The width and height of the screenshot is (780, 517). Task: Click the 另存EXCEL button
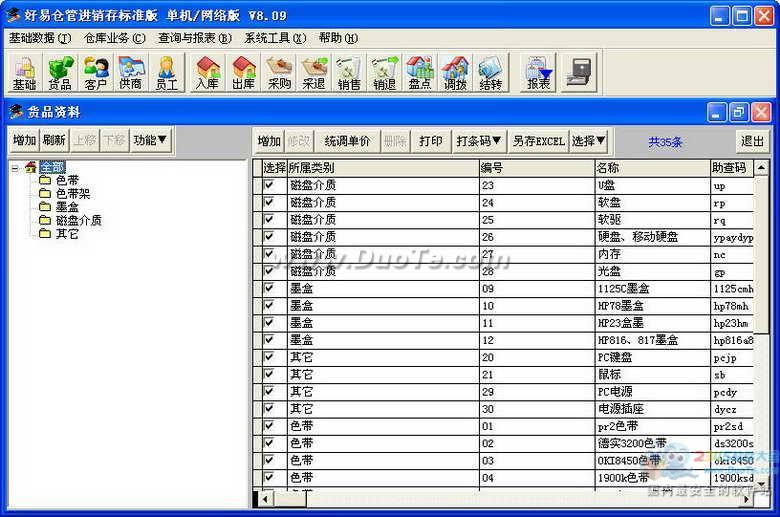pyautogui.click(x=539, y=141)
